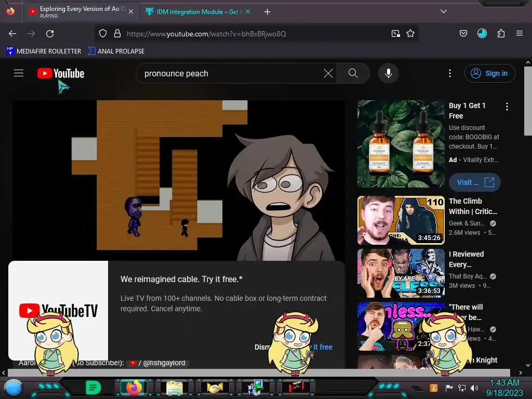Open YouTube guide hamburger menu
Image resolution: width=532 pixels, height=399 pixels.
(19, 73)
